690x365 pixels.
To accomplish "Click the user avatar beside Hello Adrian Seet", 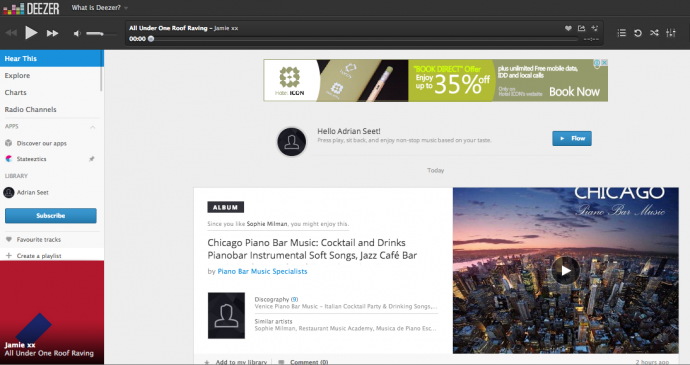I will click(292, 142).
